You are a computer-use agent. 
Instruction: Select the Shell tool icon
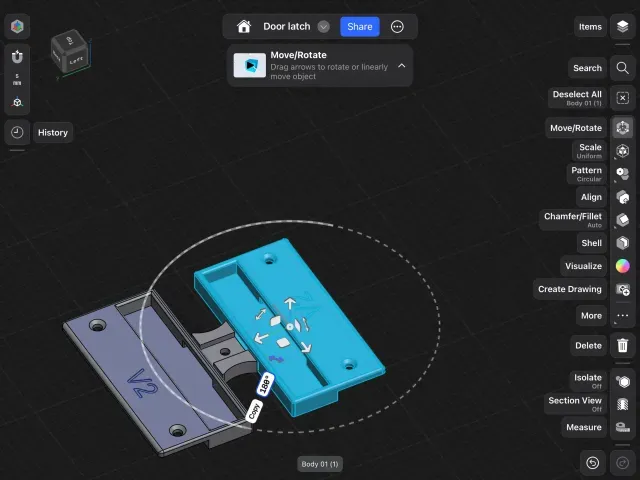(x=622, y=243)
